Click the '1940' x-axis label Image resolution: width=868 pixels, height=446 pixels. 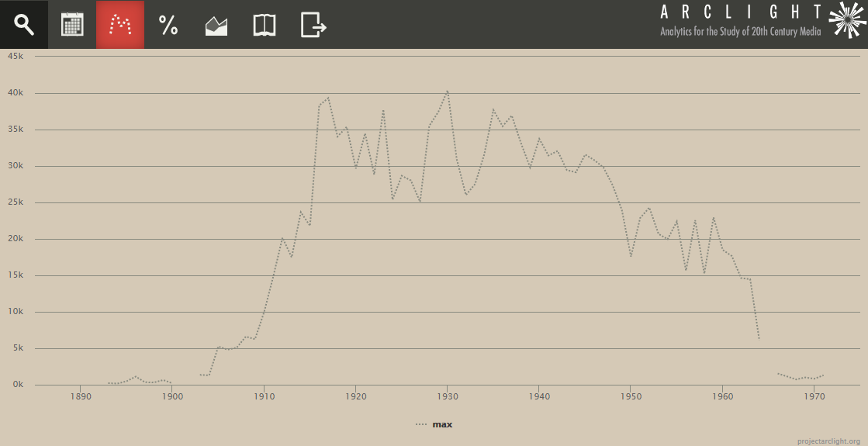point(538,397)
